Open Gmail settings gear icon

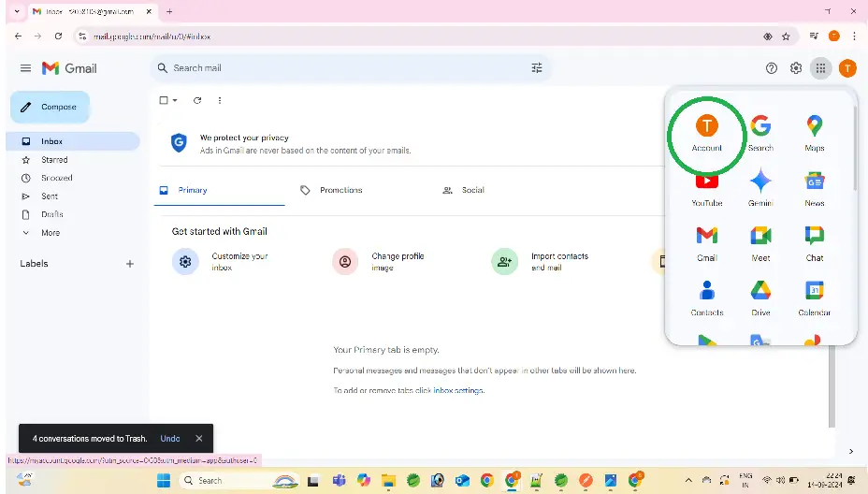click(x=796, y=68)
